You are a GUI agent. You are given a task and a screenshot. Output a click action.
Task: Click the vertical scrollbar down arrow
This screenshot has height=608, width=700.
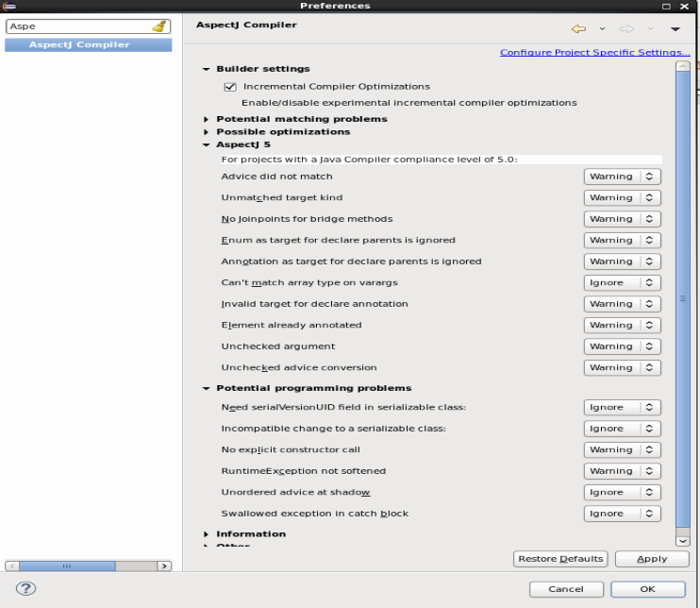pyautogui.click(x=683, y=541)
